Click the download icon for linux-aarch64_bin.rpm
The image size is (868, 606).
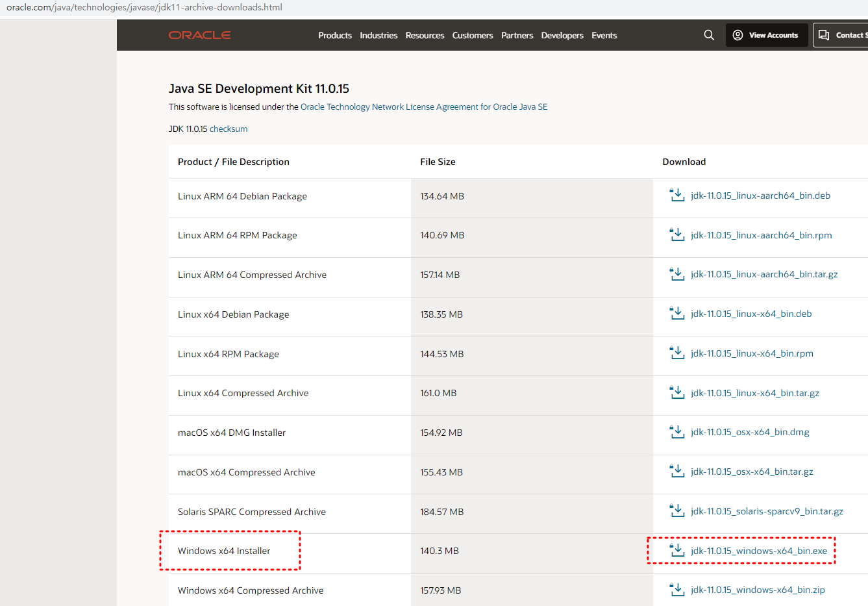click(x=677, y=234)
